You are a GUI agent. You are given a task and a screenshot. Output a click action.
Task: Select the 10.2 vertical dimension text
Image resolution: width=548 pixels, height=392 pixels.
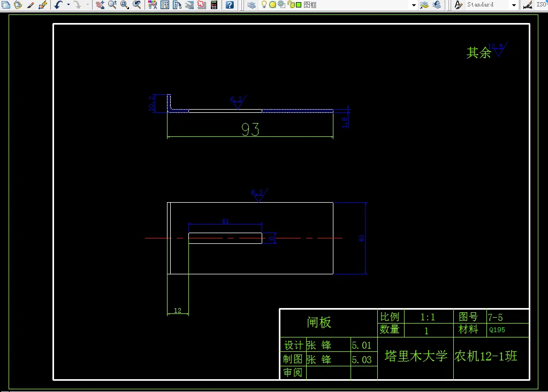click(151, 104)
